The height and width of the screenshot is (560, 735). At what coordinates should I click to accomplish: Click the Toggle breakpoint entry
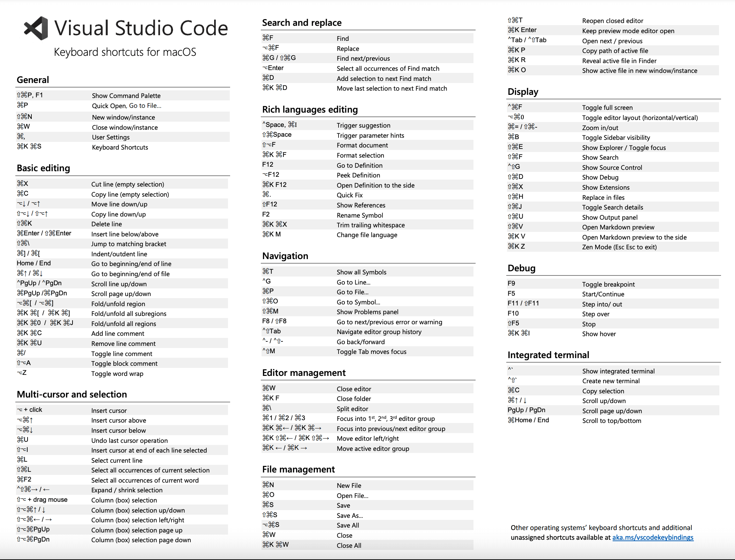point(608,284)
